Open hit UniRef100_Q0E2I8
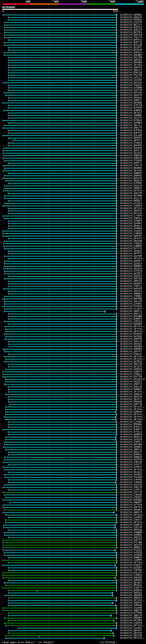The width and height of the screenshot is (146, 644). pos(131,30)
